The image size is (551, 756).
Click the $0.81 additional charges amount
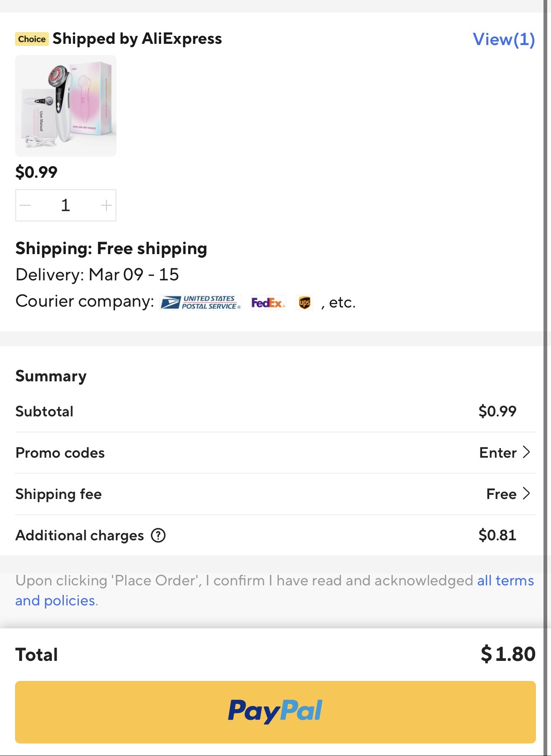497,535
